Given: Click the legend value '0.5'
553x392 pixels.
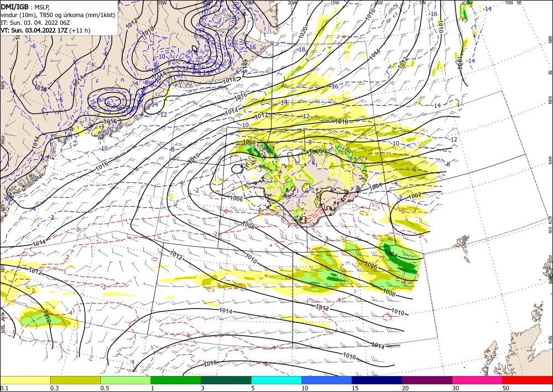Looking at the screenshot, I should tap(105, 388).
